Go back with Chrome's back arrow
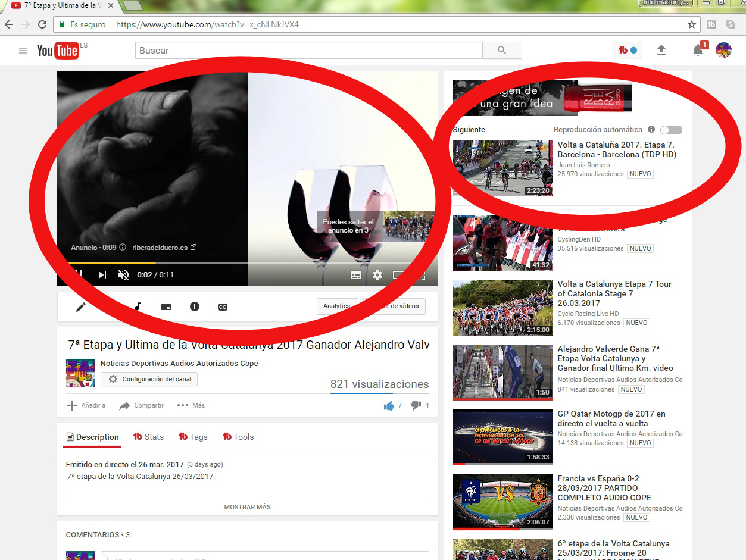This screenshot has width=746, height=560. coord(9,25)
